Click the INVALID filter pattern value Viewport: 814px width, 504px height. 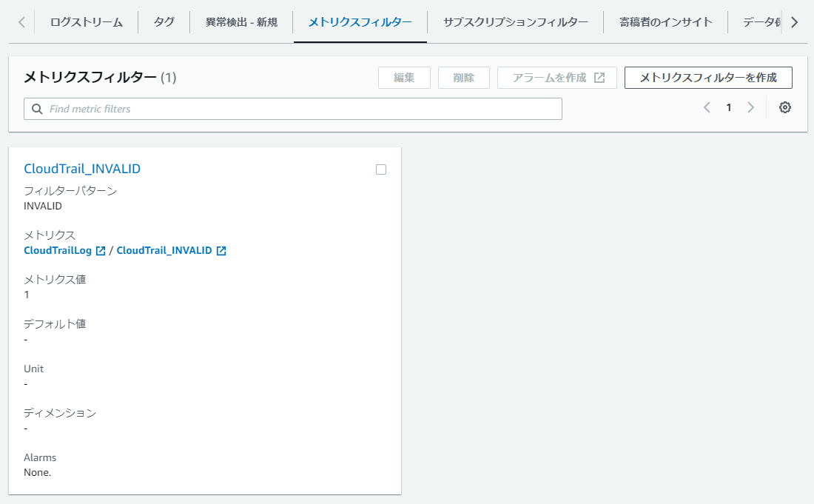point(43,206)
